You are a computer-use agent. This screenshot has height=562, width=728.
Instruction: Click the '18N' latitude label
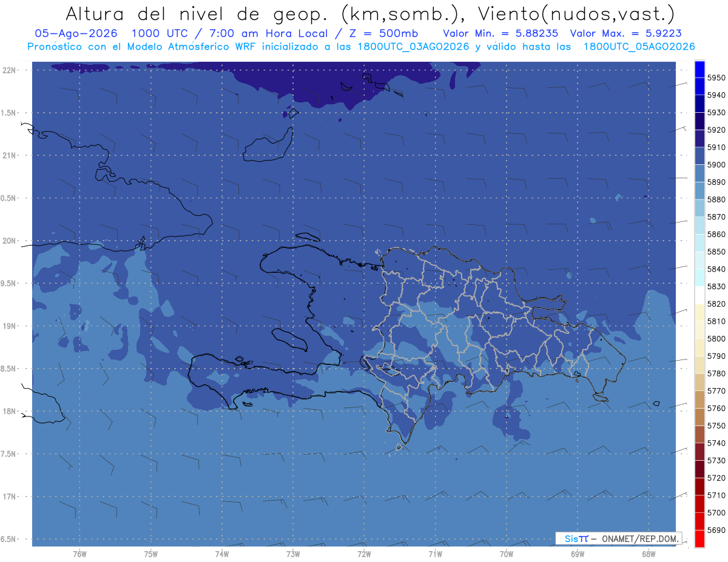point(9,411)
